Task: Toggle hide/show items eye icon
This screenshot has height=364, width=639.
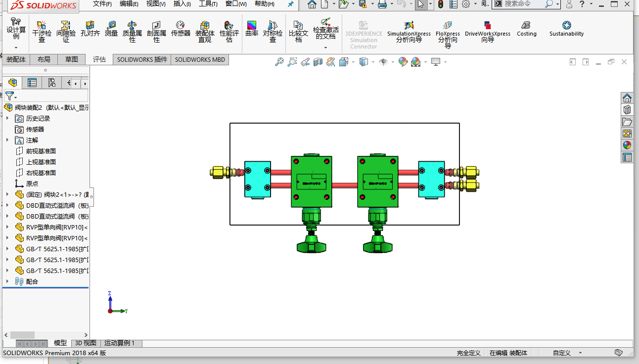Action: (x=383, y=62)
